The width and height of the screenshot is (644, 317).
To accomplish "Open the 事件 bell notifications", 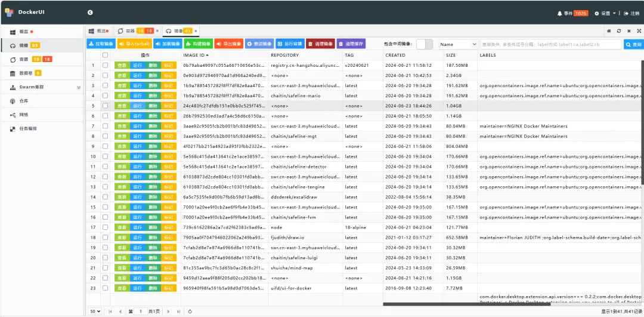I will tap(572, 14).
